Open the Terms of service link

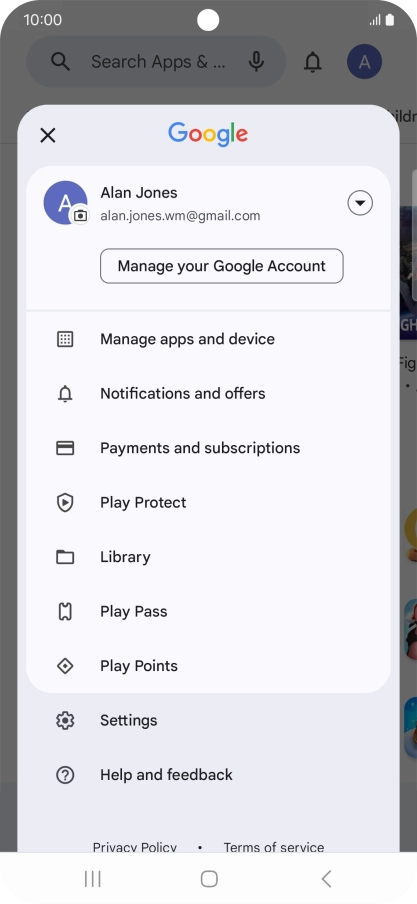coord(274,846)
